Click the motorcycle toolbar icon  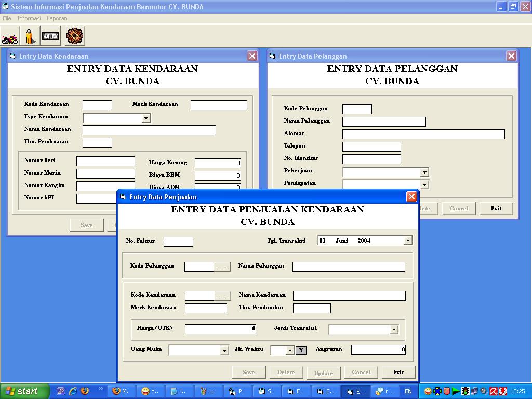pyautogui.click(x=10, y=36)
